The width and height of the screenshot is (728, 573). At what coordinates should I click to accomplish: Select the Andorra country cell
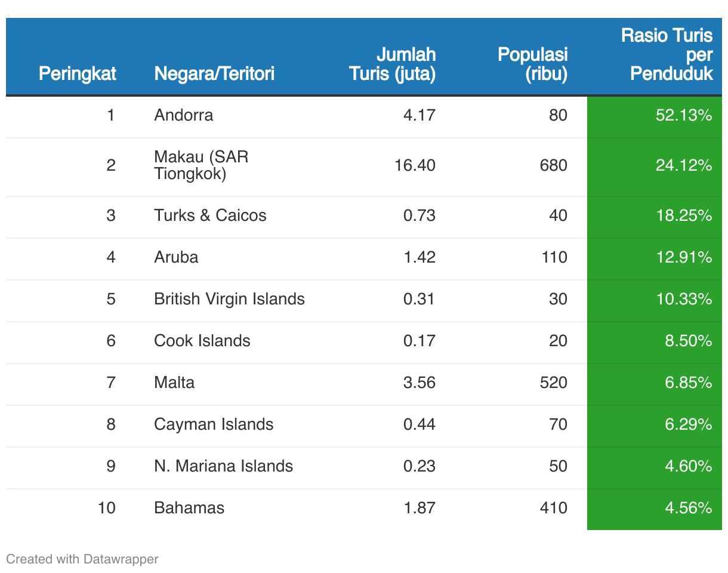pyautogui.click(x=183, y=115)
